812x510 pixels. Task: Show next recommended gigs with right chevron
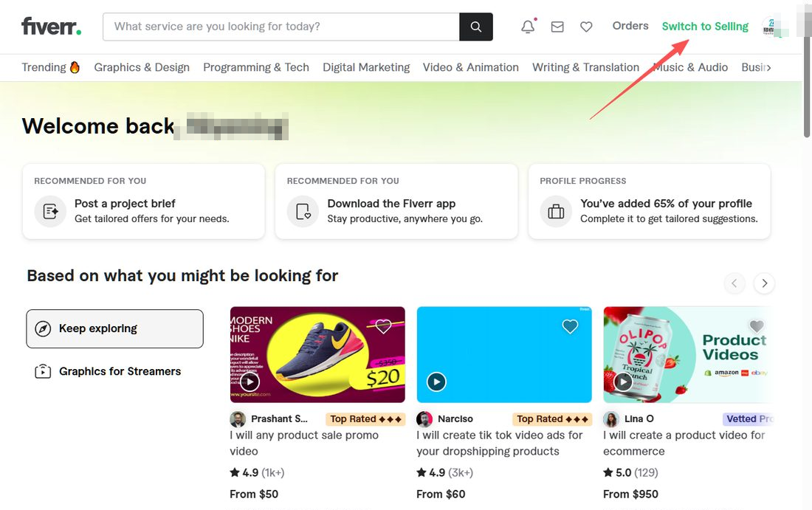click(x=764, y=283)
